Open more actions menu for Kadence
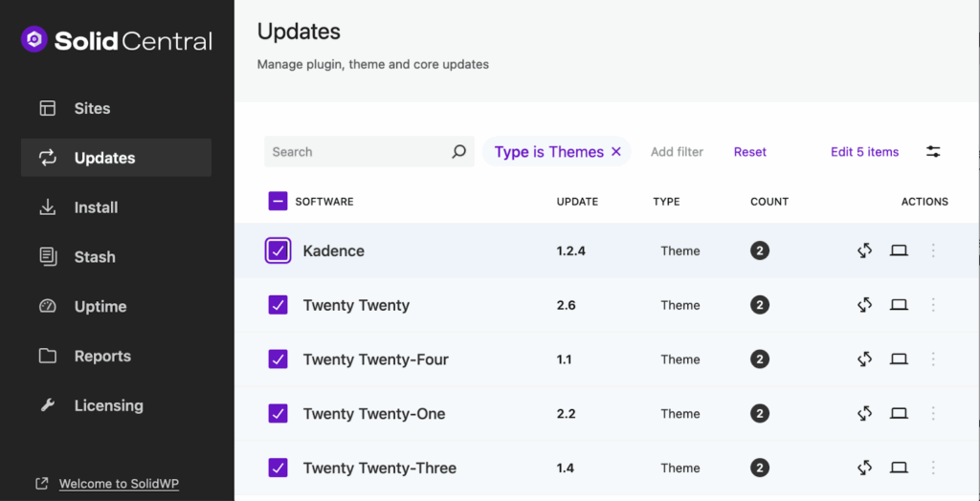The image size is (980, 501). click(933, 250)
